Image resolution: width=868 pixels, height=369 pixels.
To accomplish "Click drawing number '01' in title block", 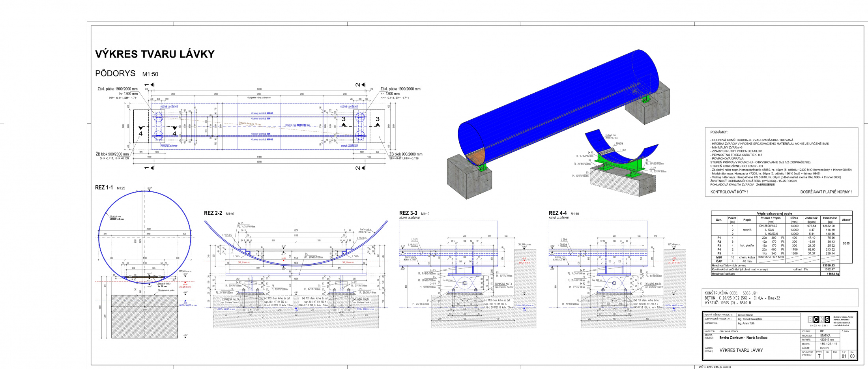I will pos(844,356).
